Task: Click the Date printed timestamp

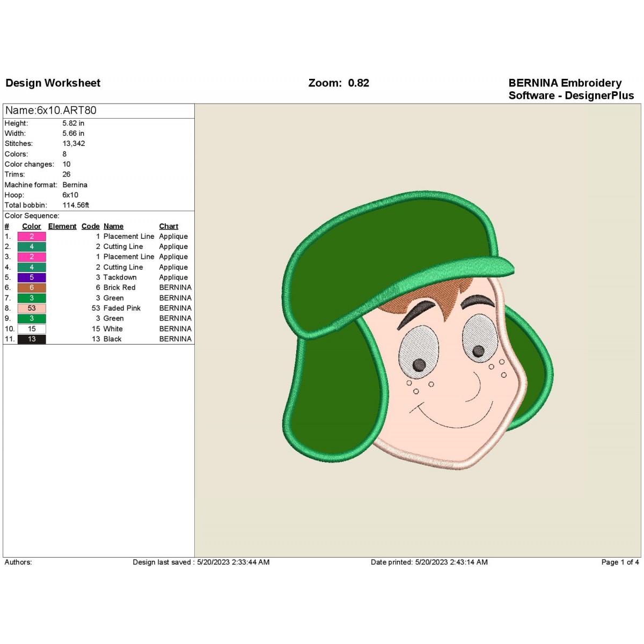Action: [429, 562]
